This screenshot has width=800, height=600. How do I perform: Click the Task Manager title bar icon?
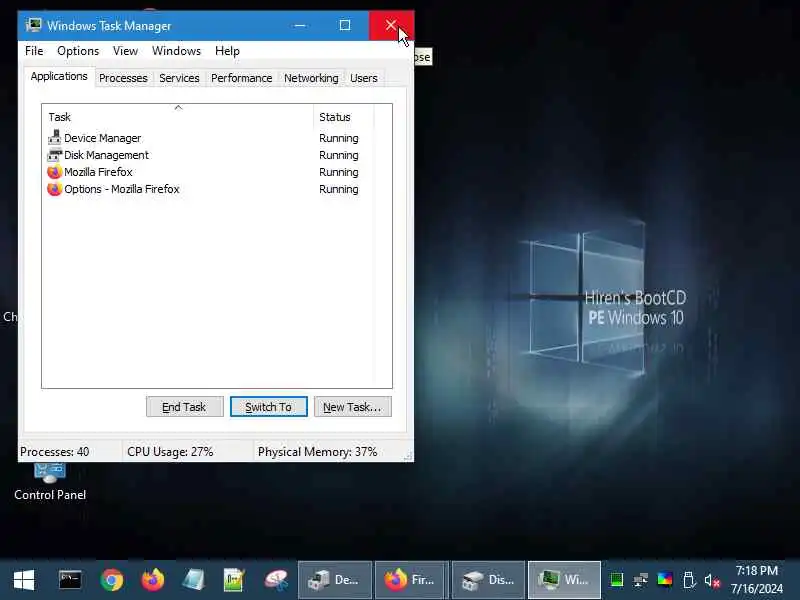[x=34, y=25]
